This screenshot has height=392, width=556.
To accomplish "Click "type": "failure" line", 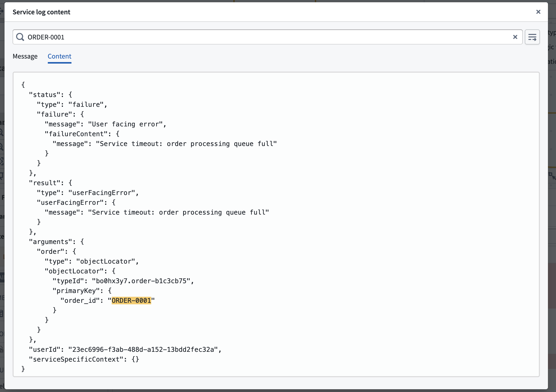I will 72,105.
